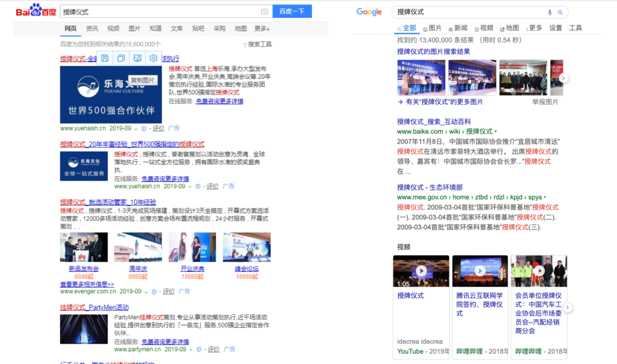This screenshot has width=617, height=364.
Task: Click into the Baidu search input field
Action: pos(161,12)
